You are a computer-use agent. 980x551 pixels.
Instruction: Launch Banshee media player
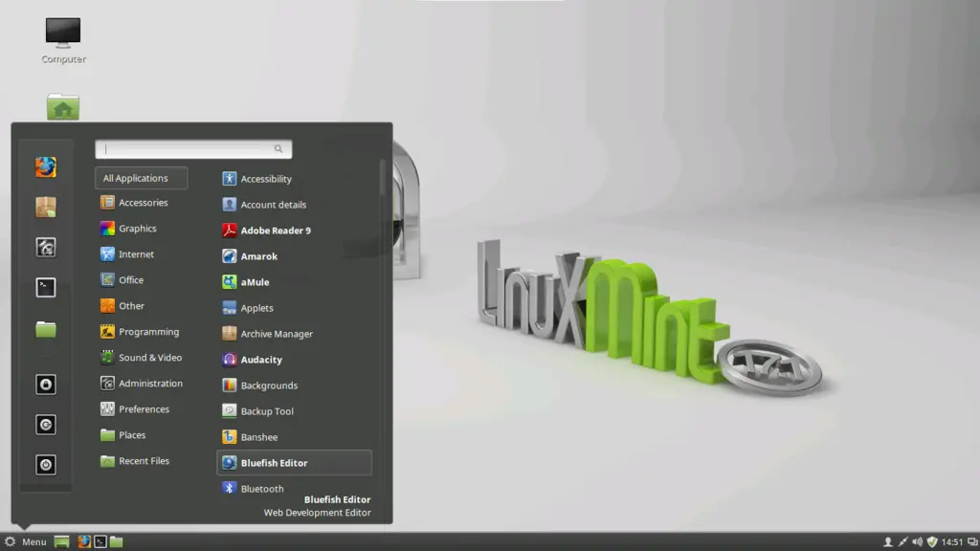tap(295, 436)
